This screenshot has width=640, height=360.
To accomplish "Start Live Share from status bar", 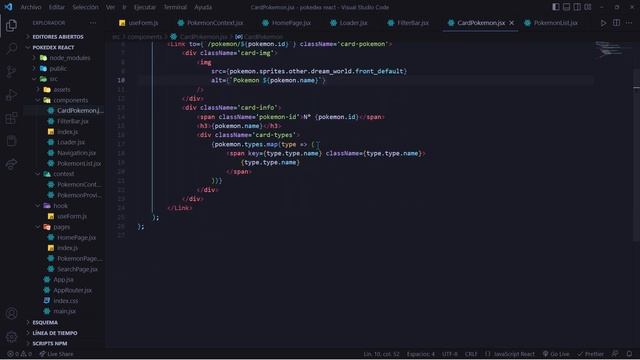I will (x=56, y=354).
